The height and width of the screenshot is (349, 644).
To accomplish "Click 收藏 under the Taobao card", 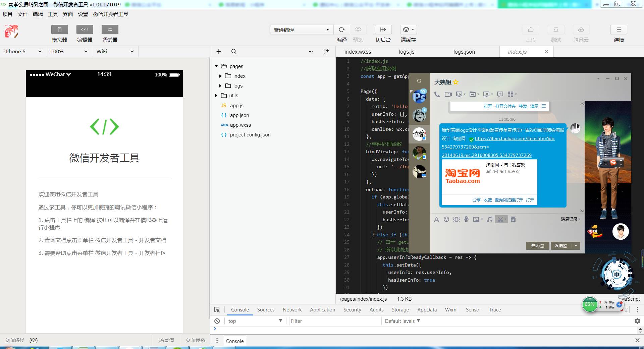I will (488, 200).
